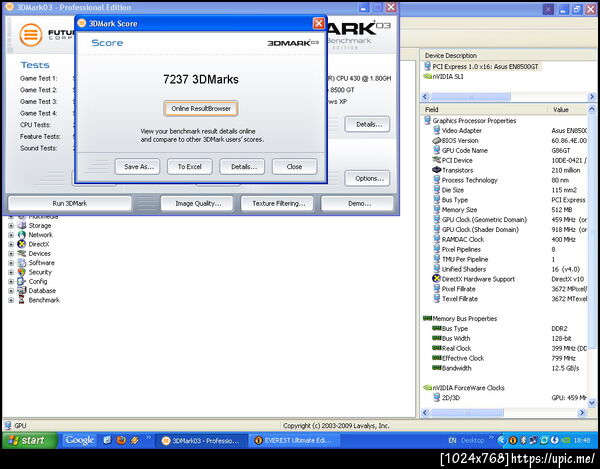
Task: Click the down arrow of vertical scrollbar
Action: click(x=592, y=402)
